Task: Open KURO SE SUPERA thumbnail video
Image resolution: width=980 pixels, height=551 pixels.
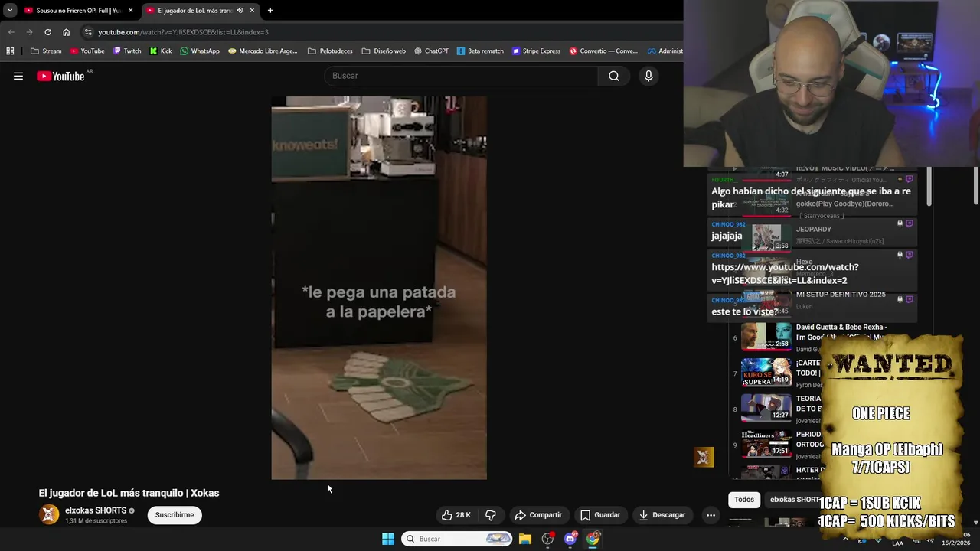Action: [x=766, y=372]
